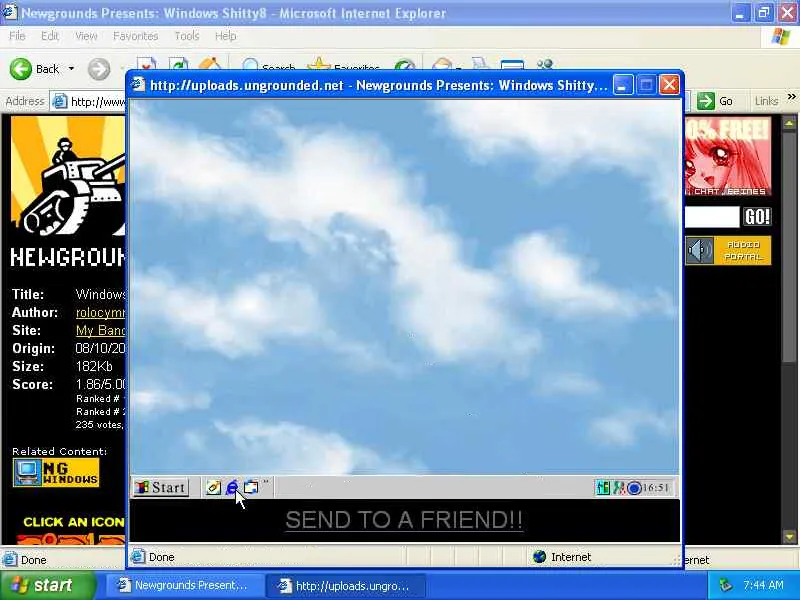Viewport: 800px width, 600px height.
Task: Open Search from the IE toolbar
Action: [x=269, y=65]
